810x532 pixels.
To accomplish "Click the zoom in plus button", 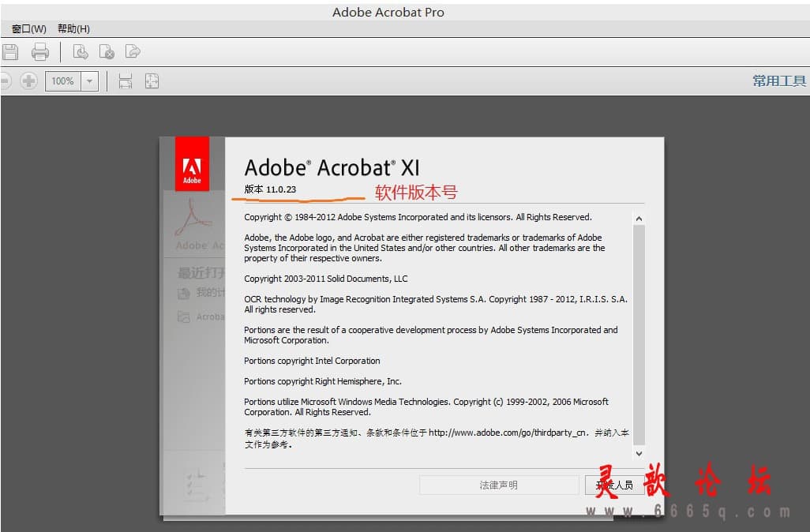I will [x=29, y=81].
